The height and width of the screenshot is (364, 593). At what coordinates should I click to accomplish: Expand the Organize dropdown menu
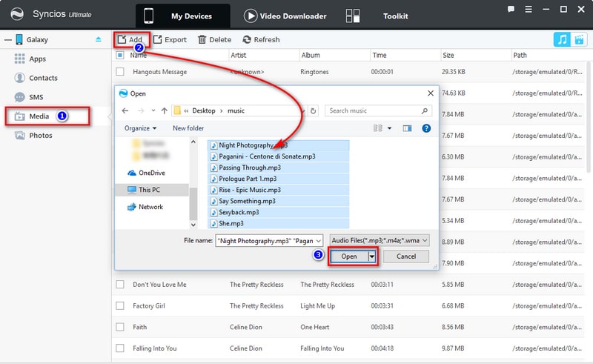(x=140, y=128)
